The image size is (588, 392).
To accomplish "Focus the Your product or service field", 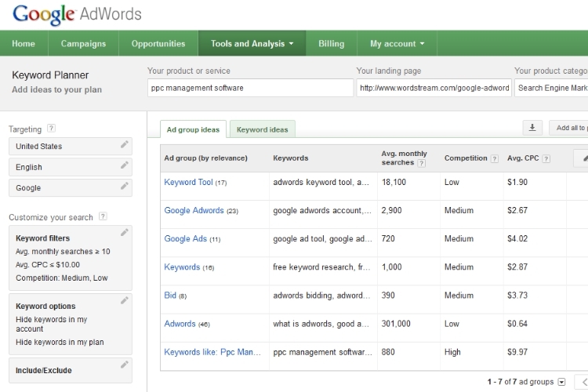I will 251,88.
